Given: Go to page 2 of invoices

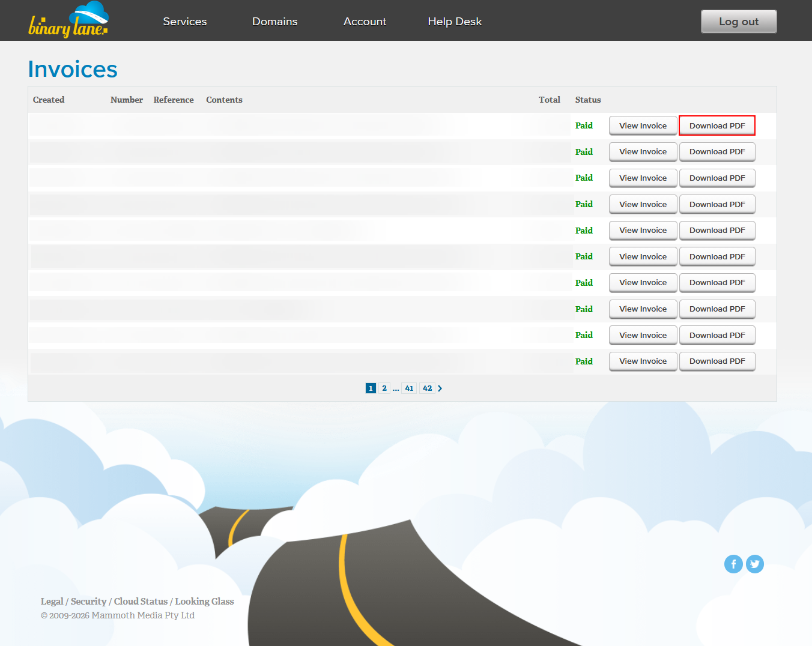Looking at the screenshot, I should tap(384, 388).
